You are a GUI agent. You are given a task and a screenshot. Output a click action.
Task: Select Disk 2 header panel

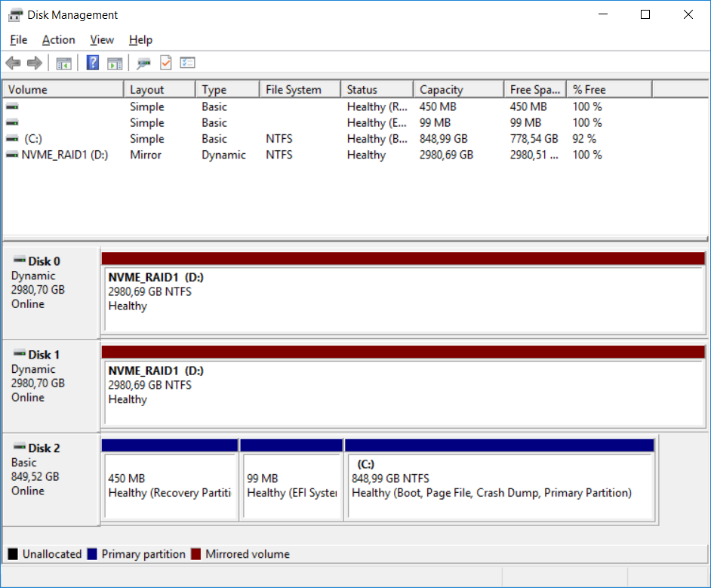pyautogui.click(x=51, y=479)
